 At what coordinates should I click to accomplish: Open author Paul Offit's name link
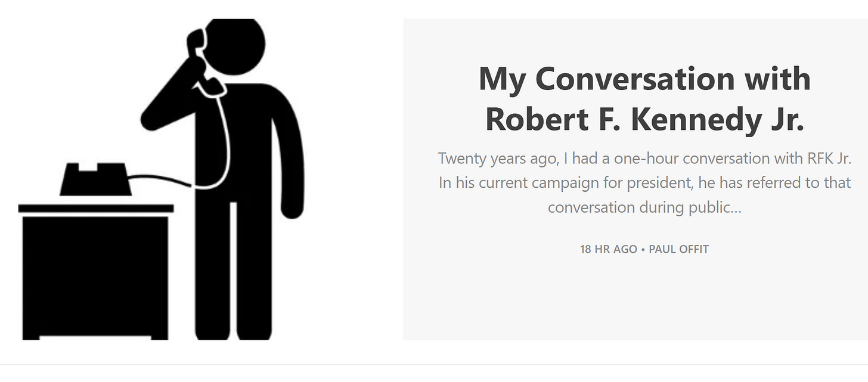tap(678, 249)
